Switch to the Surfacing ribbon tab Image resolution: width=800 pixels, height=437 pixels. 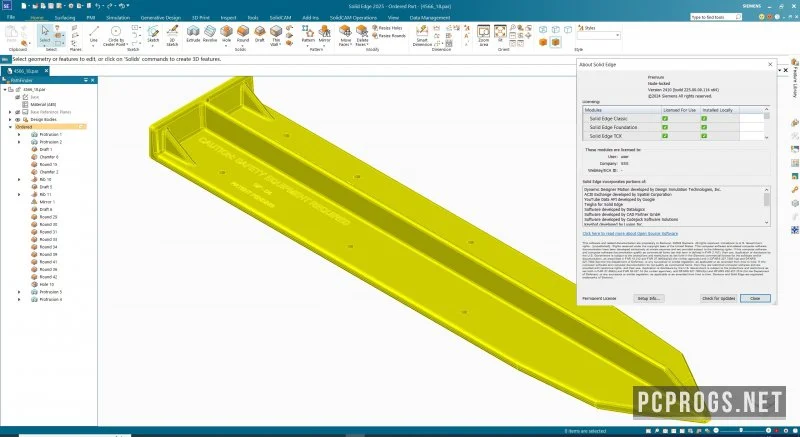65,17
